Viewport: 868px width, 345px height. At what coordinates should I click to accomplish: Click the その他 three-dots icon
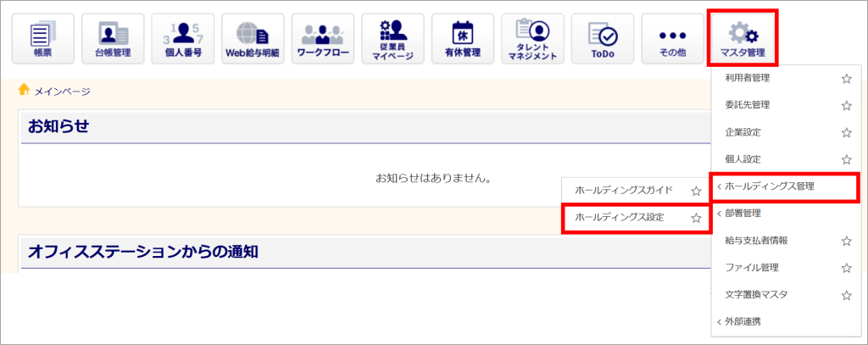672,39
